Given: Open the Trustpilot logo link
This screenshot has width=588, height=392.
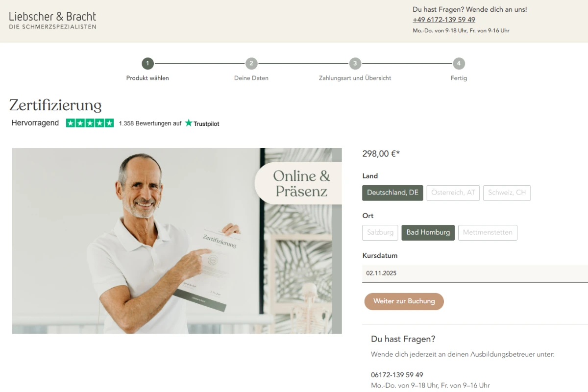Looking at the screenshot, I should 202,123.
